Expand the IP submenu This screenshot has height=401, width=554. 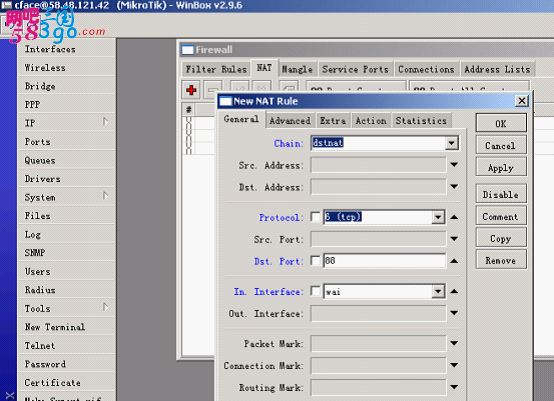[66, 123]
